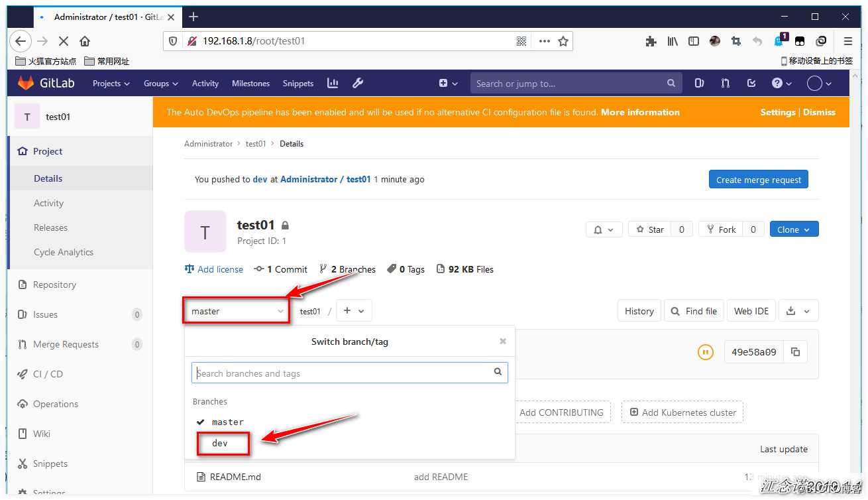868x500 pixels.
Task: Open the master branch selector dropdown
Action: coord(237,311)
